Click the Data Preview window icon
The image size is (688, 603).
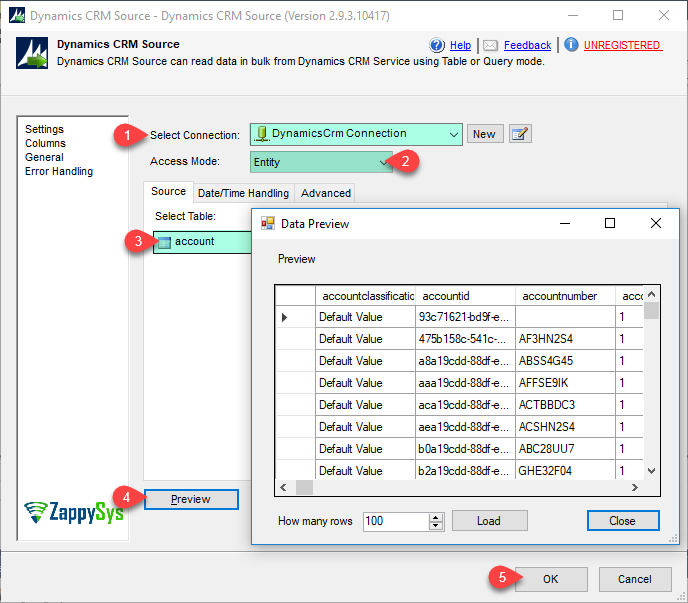pos(268,223)
